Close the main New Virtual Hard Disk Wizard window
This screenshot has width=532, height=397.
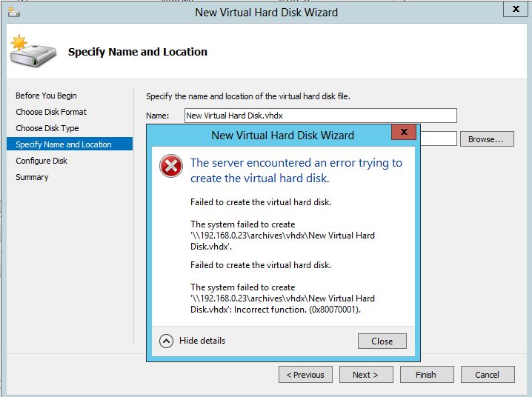coord(516,9)
